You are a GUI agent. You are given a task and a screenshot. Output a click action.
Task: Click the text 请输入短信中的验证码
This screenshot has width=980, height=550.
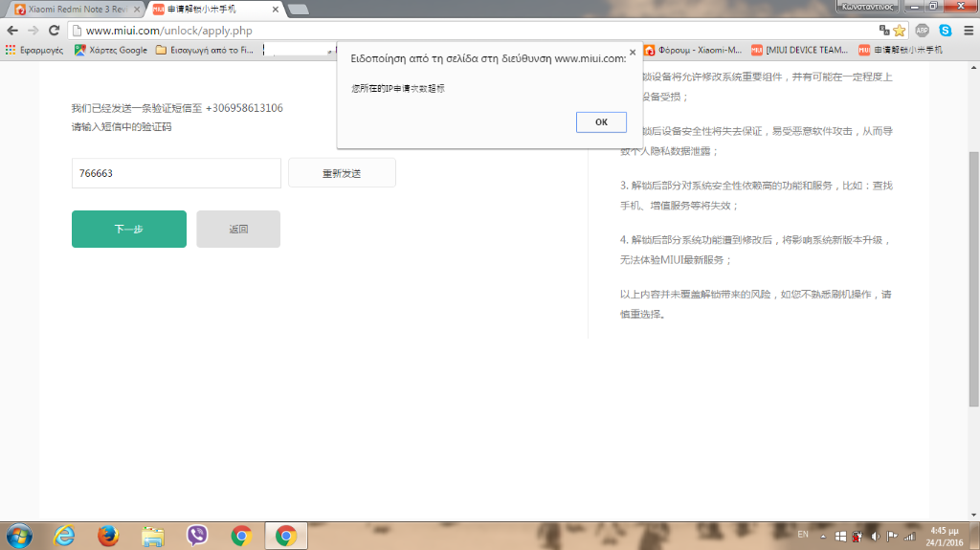point(122,127)
